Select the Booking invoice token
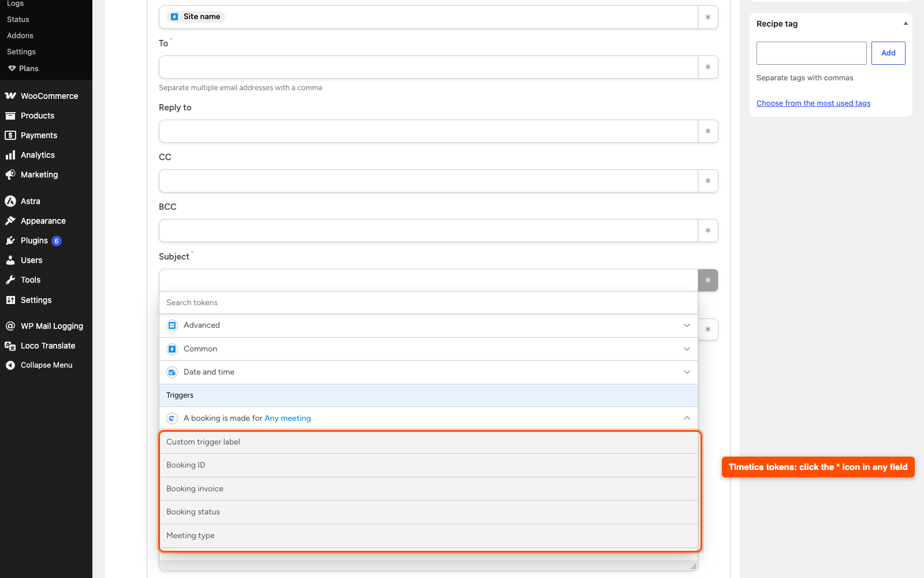The height and width of the screenshot is (578, 924). [429, 489]
